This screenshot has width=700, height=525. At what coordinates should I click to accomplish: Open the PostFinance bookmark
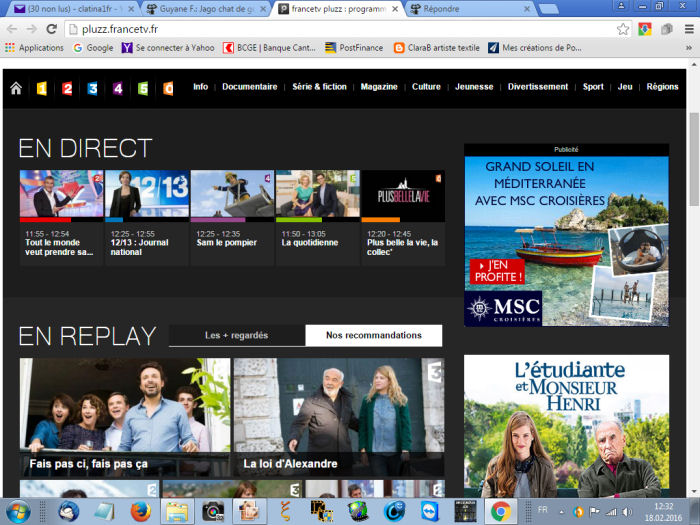coord(354,48)
